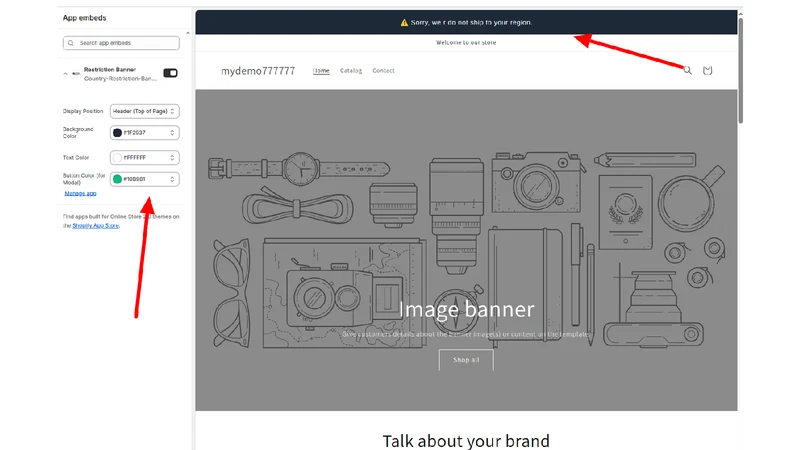The image size is (800, 450).
Task: Focus the Search app embeds field
Action: click(x=121, y=43)
